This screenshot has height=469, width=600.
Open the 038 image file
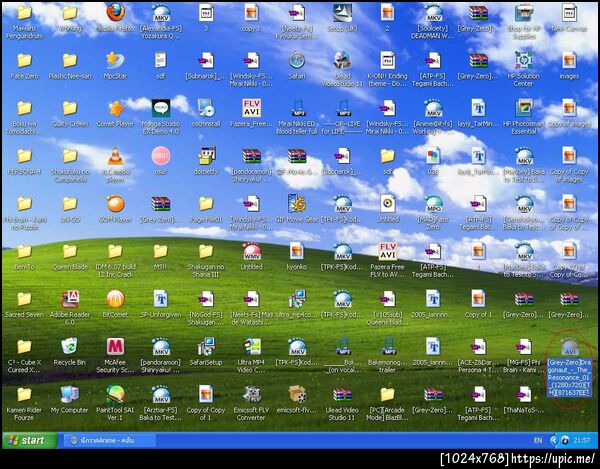tap(433, 156)
